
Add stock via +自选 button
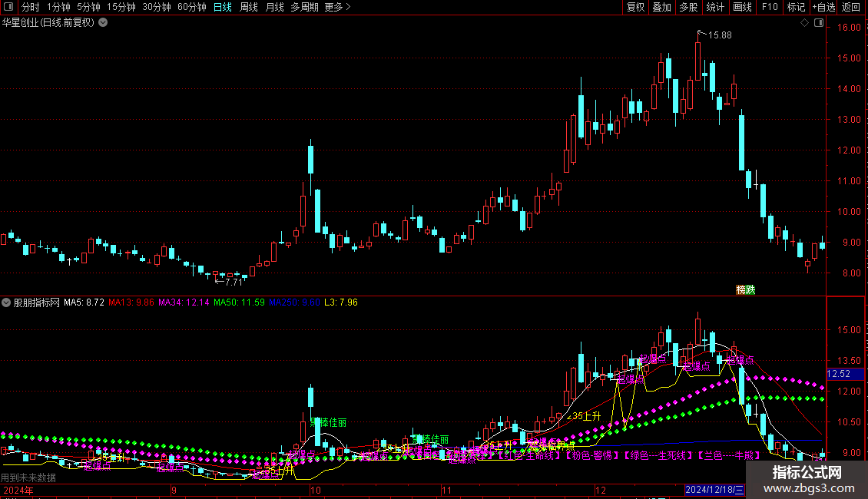[823, 7]
